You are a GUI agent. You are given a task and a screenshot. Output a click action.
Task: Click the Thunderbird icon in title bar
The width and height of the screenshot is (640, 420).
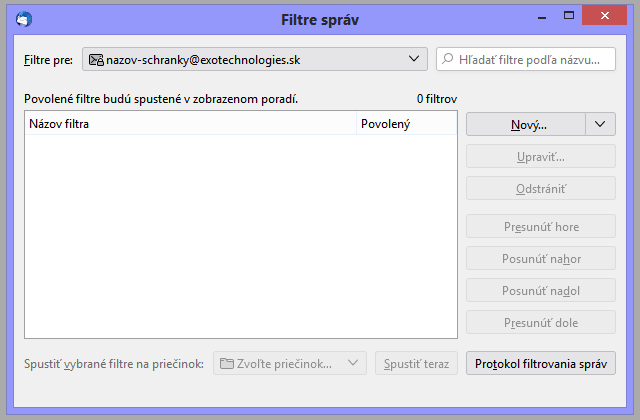[24, 19]
